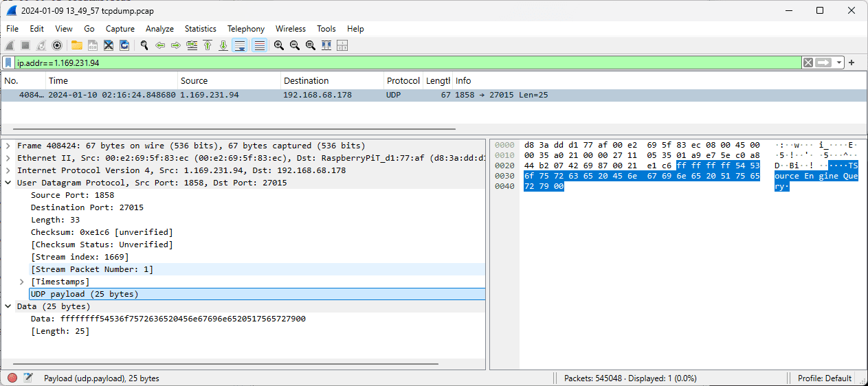
Task: Zoom out main window text
Action: pyautogui.click(x=295, y=45)
